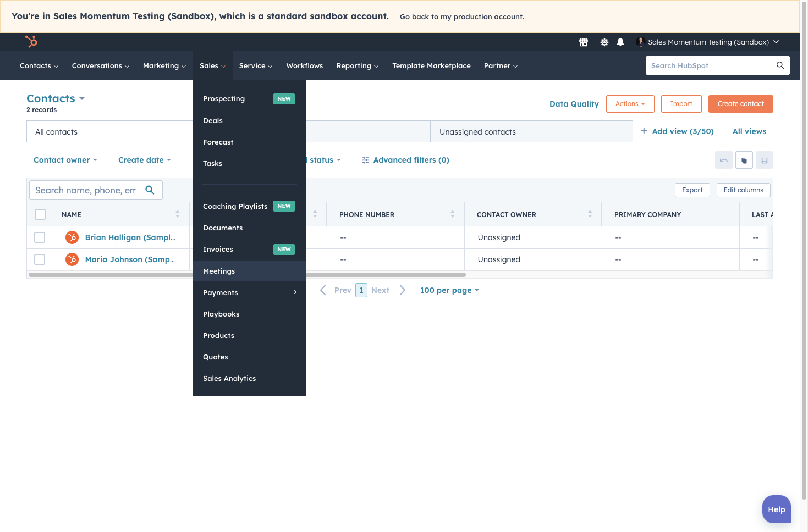Screen dimensions: 808x532
Task: Click the Import button
Action: (681, 104)
